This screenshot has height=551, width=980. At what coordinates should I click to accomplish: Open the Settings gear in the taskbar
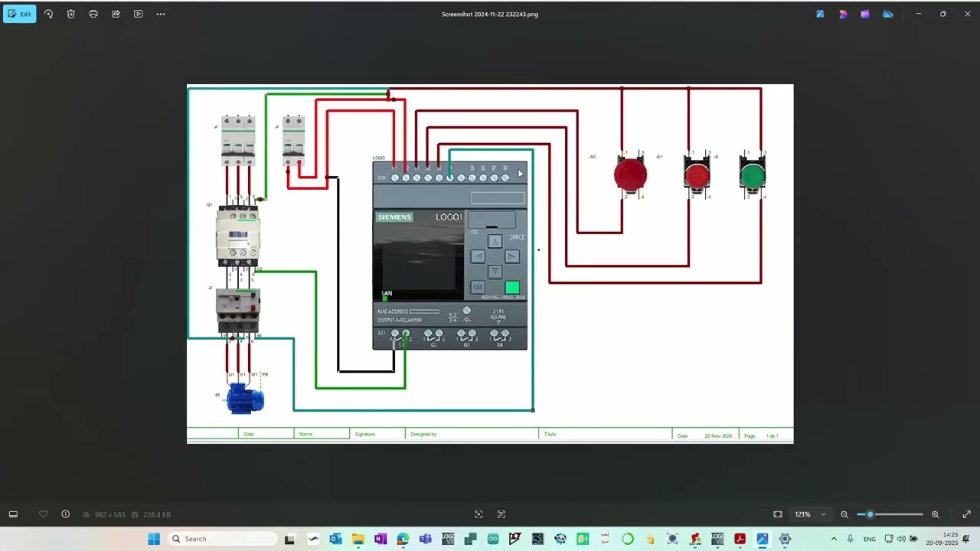[x=785, y=539]
